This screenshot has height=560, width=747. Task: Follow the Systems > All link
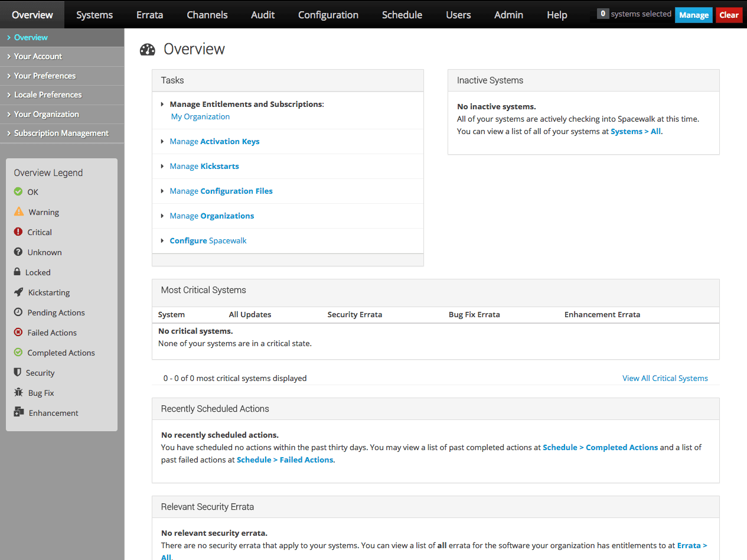point(635,131)
